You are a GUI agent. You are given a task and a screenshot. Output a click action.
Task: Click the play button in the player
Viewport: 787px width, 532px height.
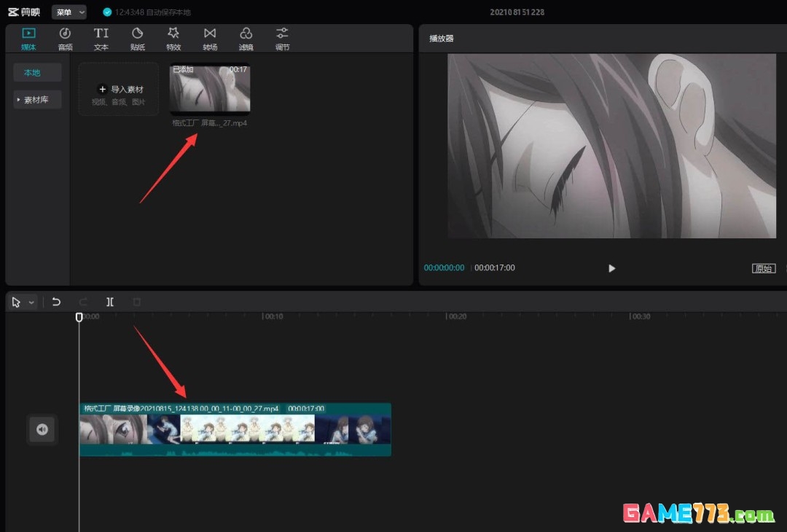click(x=611, y=268)
